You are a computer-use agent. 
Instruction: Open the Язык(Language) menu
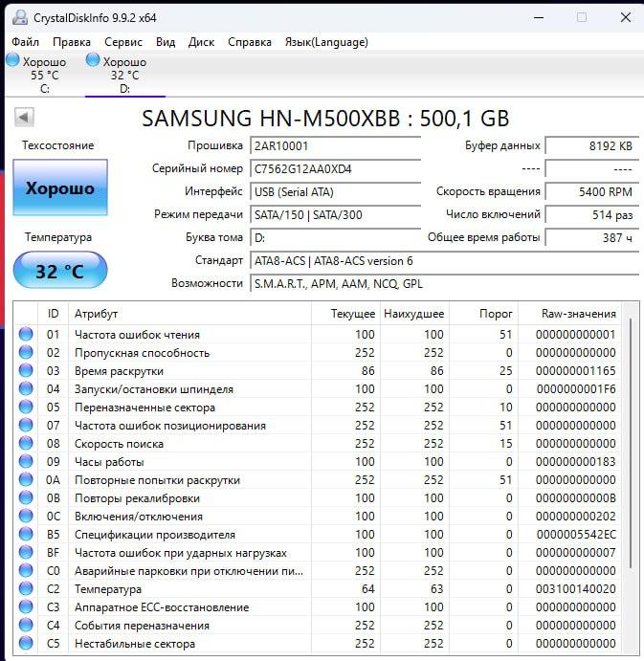326,42
